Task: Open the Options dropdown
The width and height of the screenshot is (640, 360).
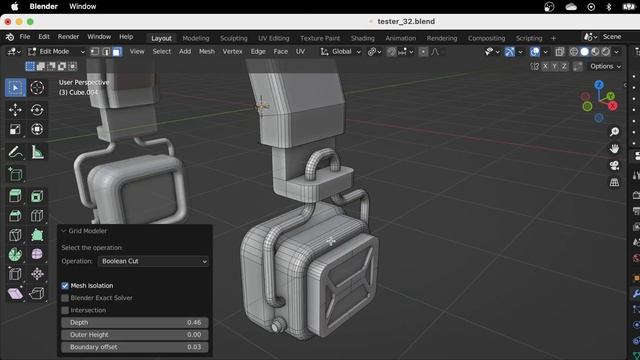Action: tap(606, 66)
